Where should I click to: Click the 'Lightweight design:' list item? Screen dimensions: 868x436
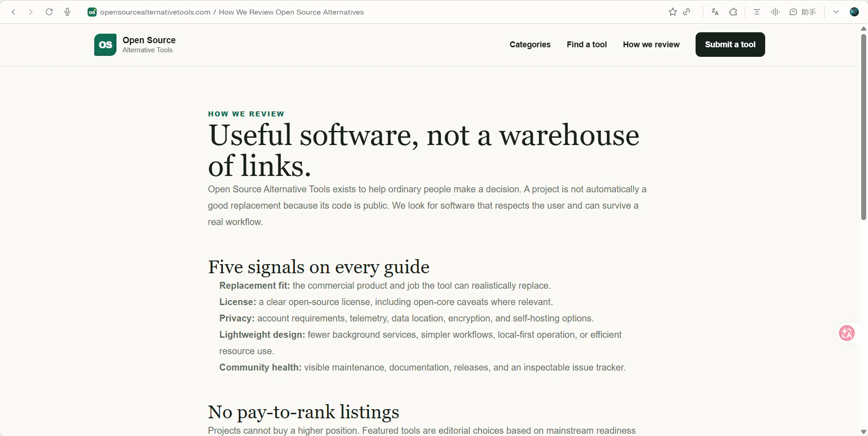pyautogui.click(x=420, y=343)
